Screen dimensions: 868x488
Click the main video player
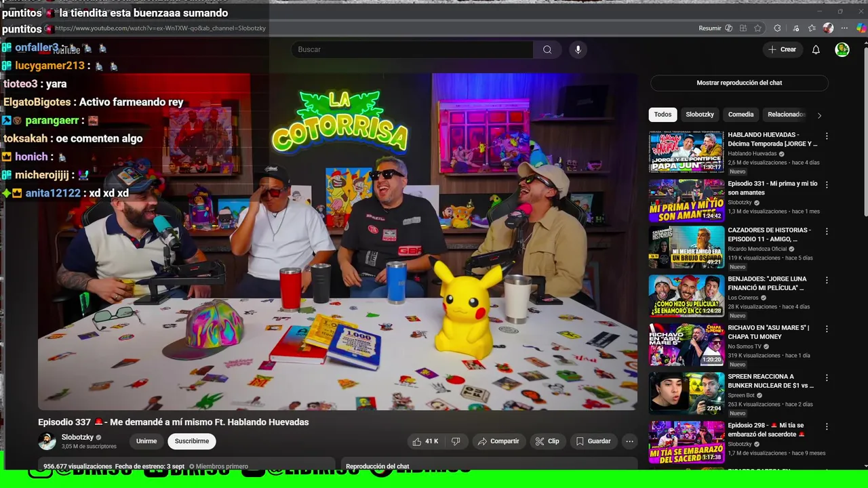point(338,241)
